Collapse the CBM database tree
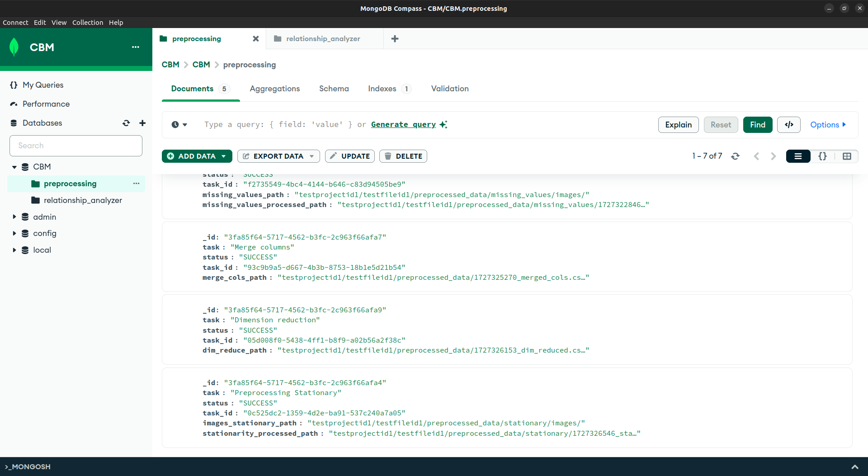Screen dimensions: 868x476 pos(14,167)
